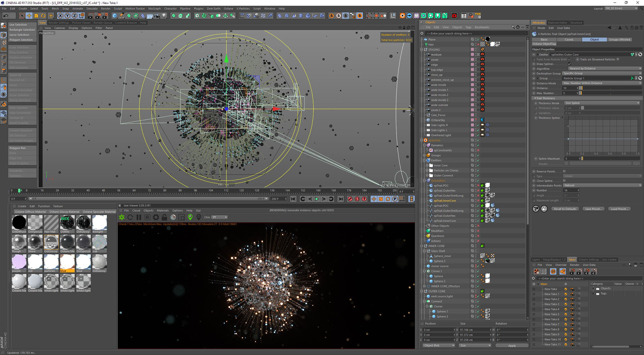Go to start of timeline
The image size is (644, 355).
(x=293, y=199)
